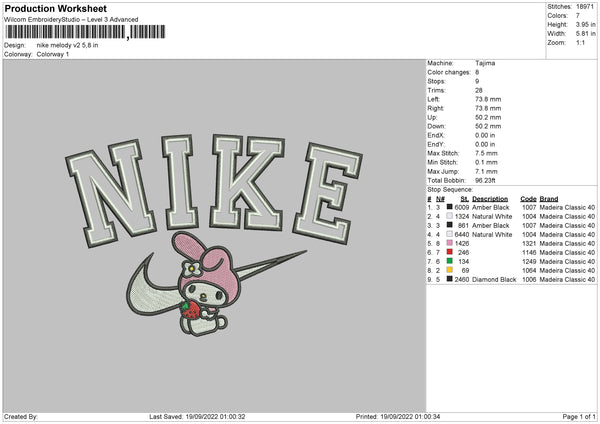Select the Wilcom EmbroideryStudio Level 3 Advanced subtitle
This screenshot has height=424, width=600.
pos(71,20)
